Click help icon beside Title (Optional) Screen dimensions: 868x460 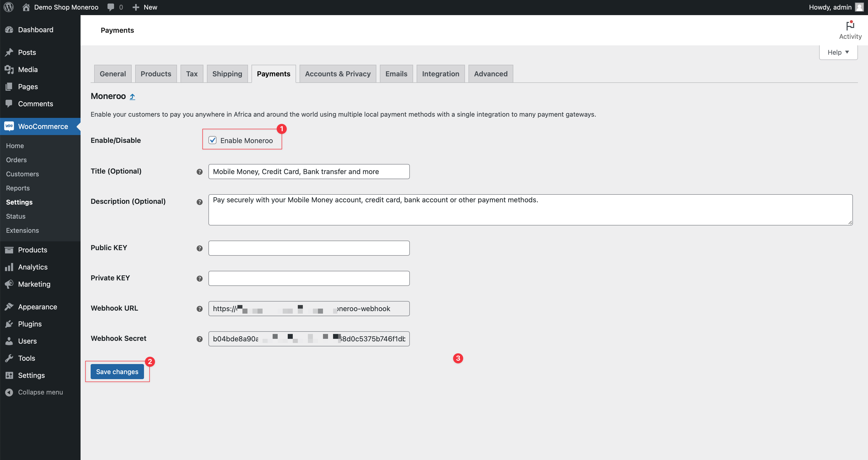[199, 172]
